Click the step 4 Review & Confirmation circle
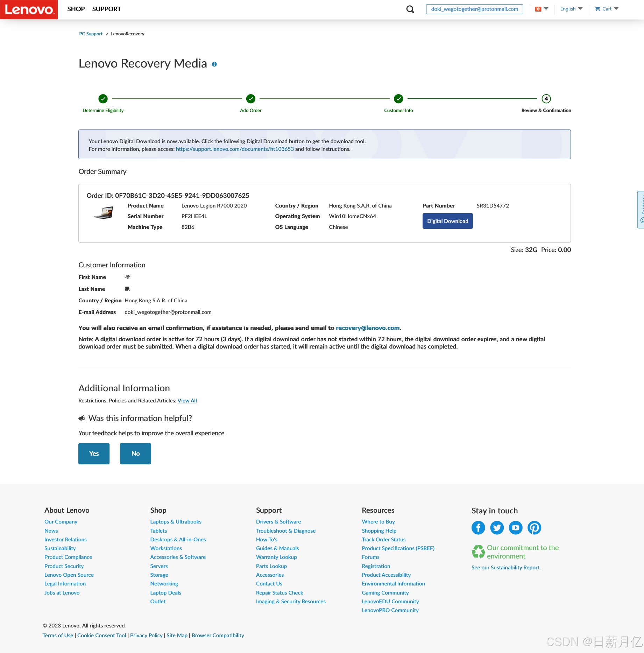 (546, 99)
